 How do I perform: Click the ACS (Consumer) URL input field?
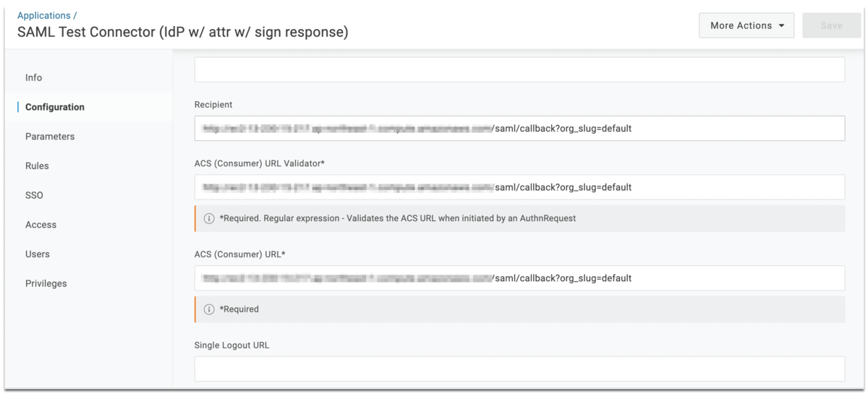[519, 278]
